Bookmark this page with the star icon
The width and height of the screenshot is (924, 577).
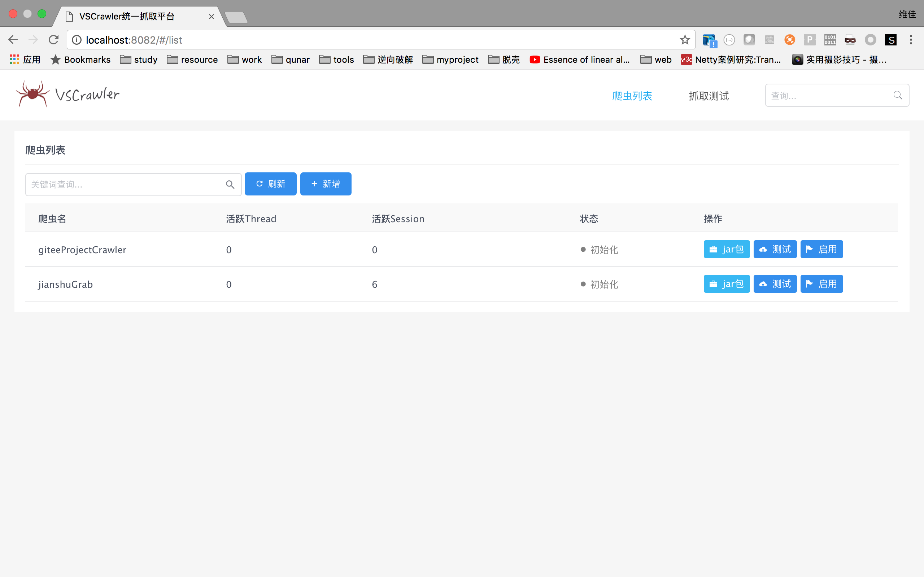click(685, 40)
